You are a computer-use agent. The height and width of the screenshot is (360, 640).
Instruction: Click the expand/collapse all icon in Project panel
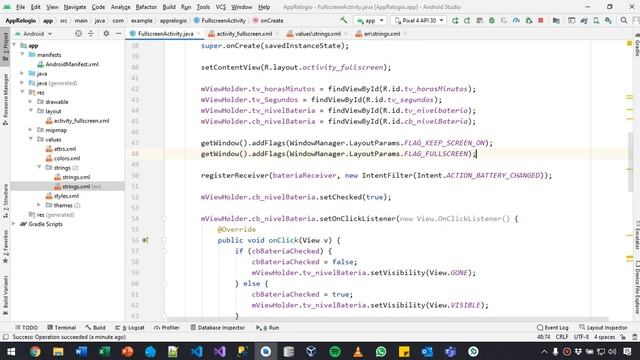[x=91, y=33]
